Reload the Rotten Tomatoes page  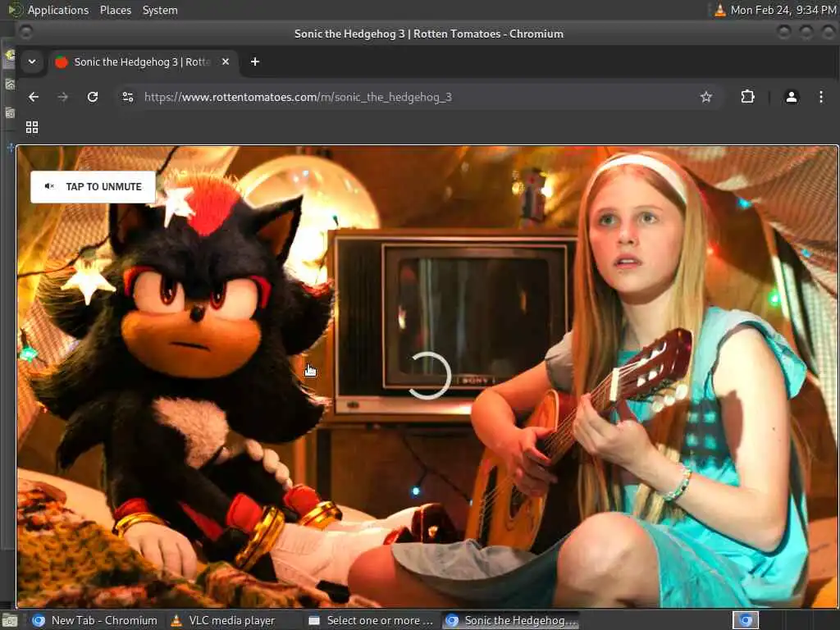coord(93,97)
